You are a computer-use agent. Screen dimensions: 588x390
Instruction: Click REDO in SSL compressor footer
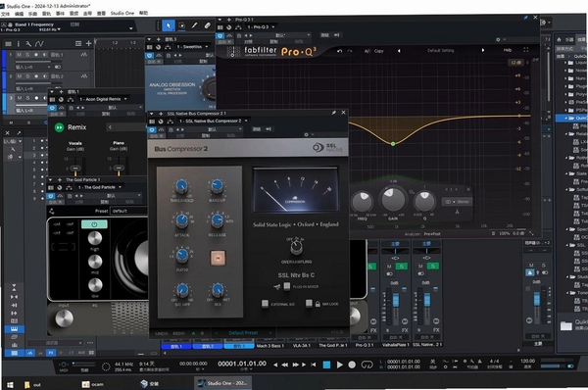[x=178, y=333]
